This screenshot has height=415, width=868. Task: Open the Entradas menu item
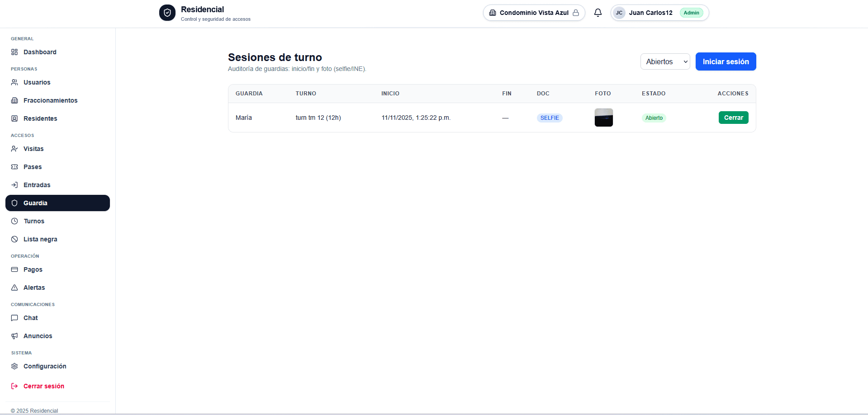pyautogui.click(x=37, y=185)
